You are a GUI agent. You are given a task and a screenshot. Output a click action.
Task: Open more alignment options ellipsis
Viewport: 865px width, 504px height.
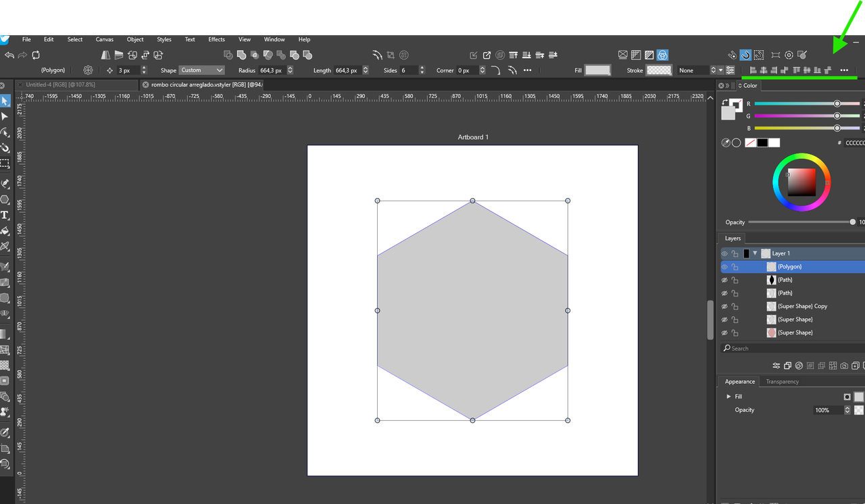click(844, 70)
